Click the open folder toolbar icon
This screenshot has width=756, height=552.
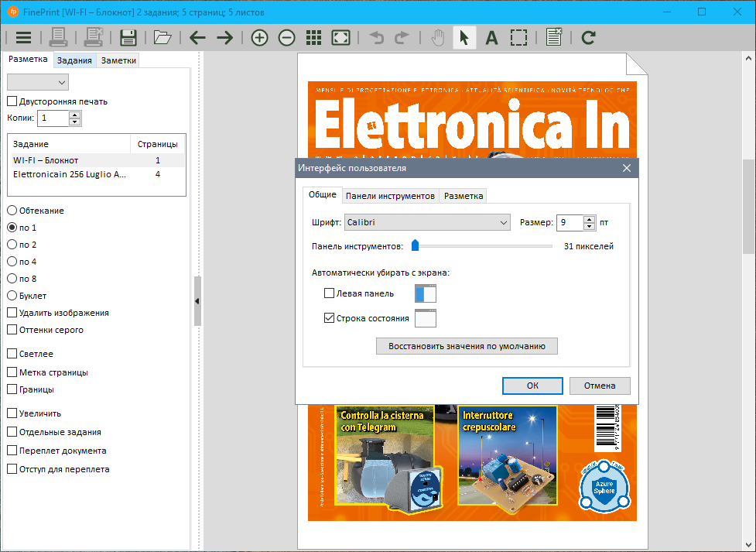[162, 37]
